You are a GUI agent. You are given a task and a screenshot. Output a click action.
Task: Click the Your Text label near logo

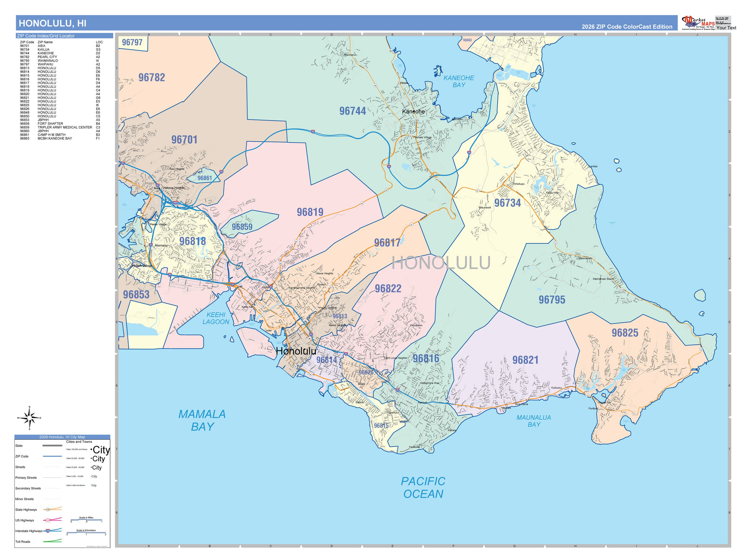click(x=726, y=28)
